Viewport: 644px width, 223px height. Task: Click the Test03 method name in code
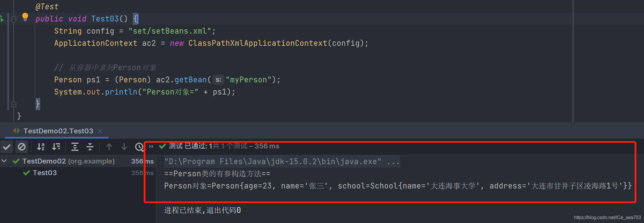(105, 19)
